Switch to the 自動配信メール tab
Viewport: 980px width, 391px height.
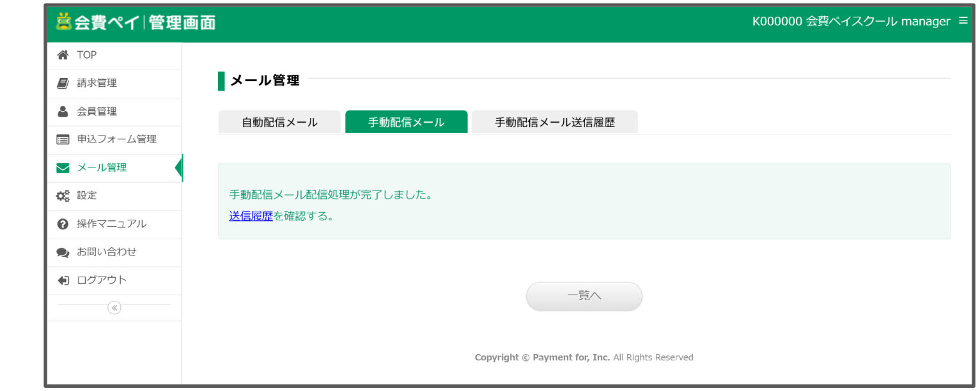279,122
